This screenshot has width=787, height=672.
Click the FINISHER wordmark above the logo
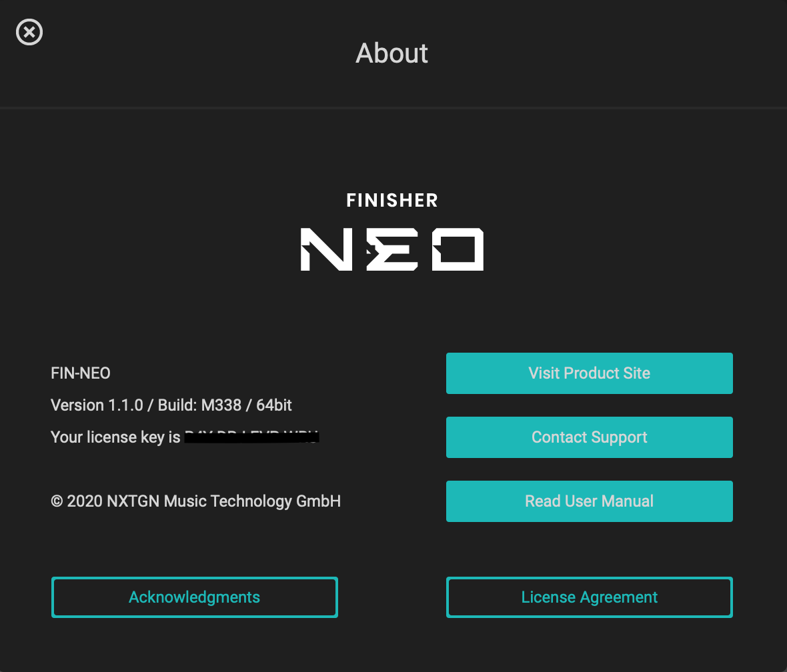(x=392, y=200)
